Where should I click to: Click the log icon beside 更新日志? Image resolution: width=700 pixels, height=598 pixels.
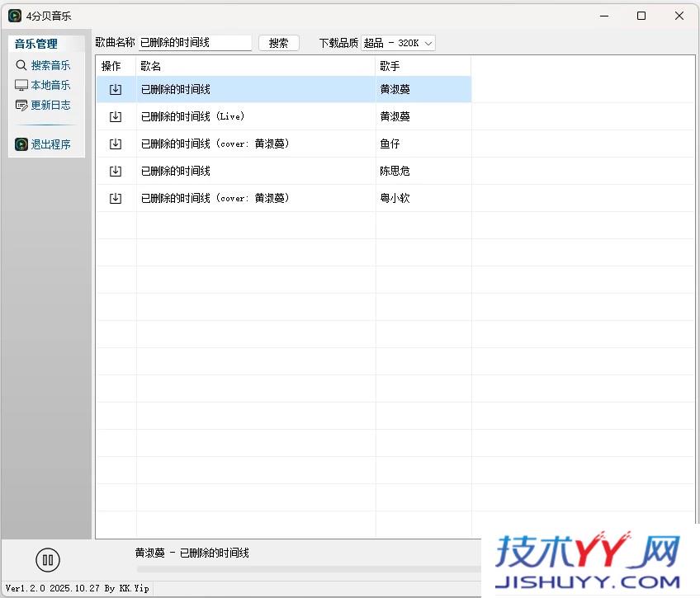click(x=21, y=105)
